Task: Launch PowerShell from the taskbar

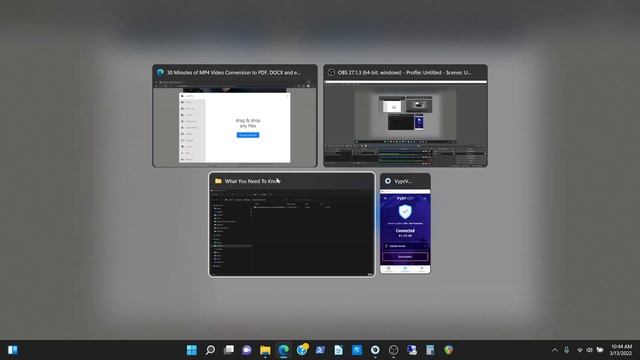Action: [x=320, y=350]
